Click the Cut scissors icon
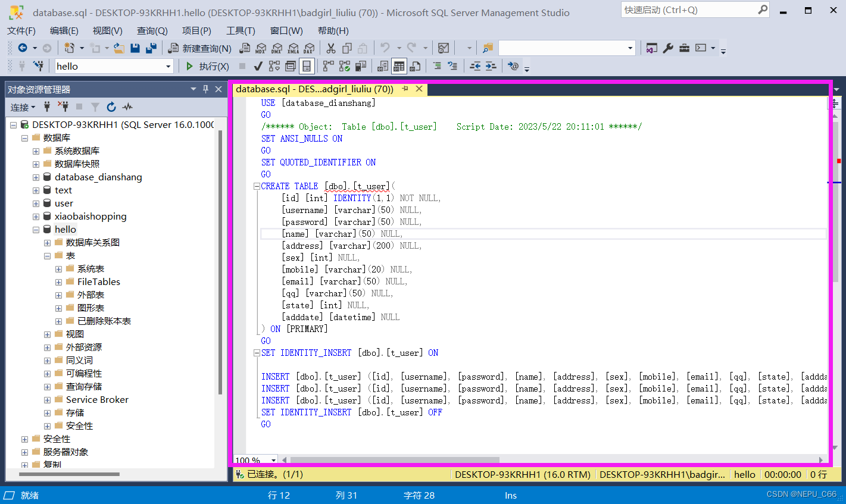Image resolution: width=846 pixels, height=504 pixels. [331, 48]
